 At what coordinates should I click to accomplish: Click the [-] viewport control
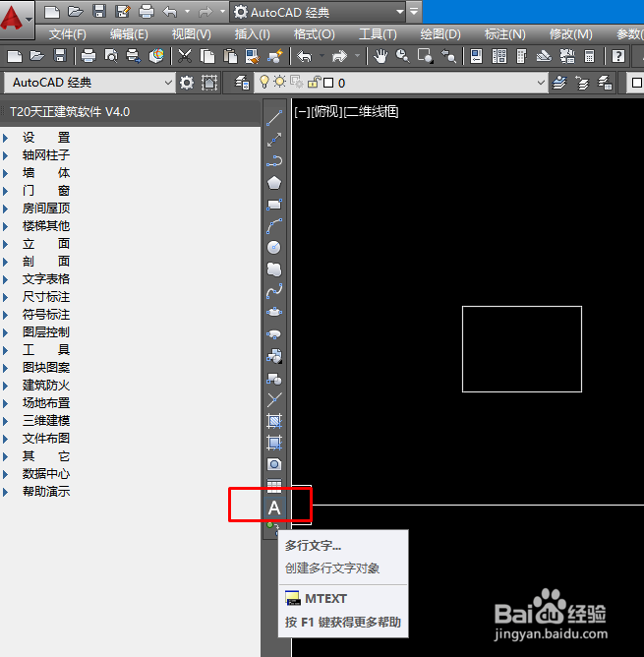[302, 111]
